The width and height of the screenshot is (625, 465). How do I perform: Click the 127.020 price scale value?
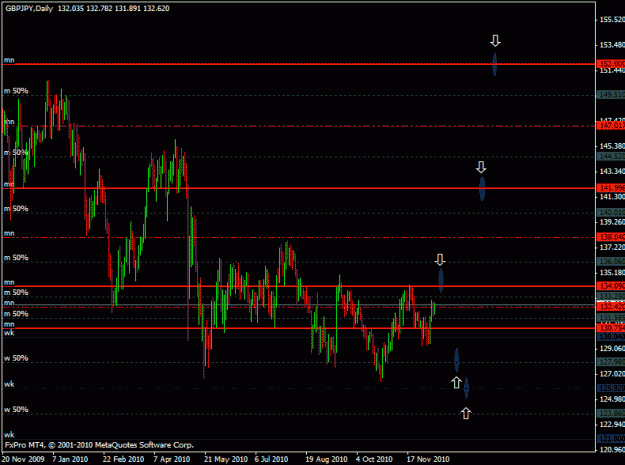(x=612, y=374)
